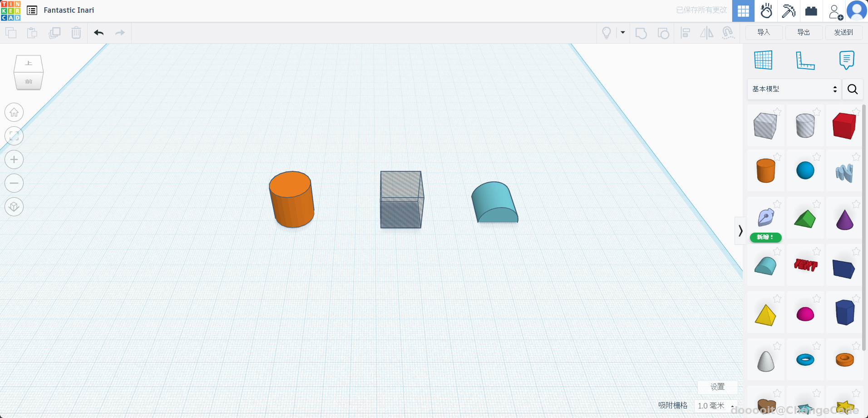This screenshot has width=868, height=418.
Task: Pick the yellow pyramid shape thumbnail
Action: [x=765, y=315]
